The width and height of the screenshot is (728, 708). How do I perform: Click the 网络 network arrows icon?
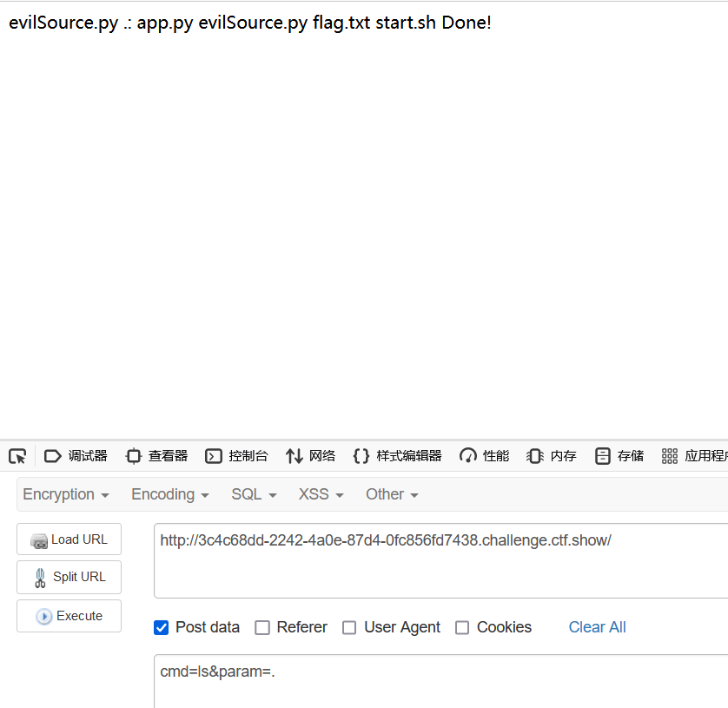click(295, 456)
